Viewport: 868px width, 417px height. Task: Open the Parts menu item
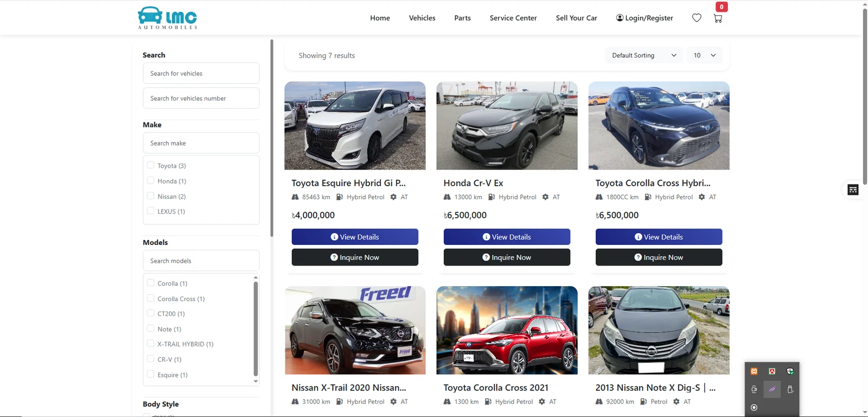(x=462, y=18)
